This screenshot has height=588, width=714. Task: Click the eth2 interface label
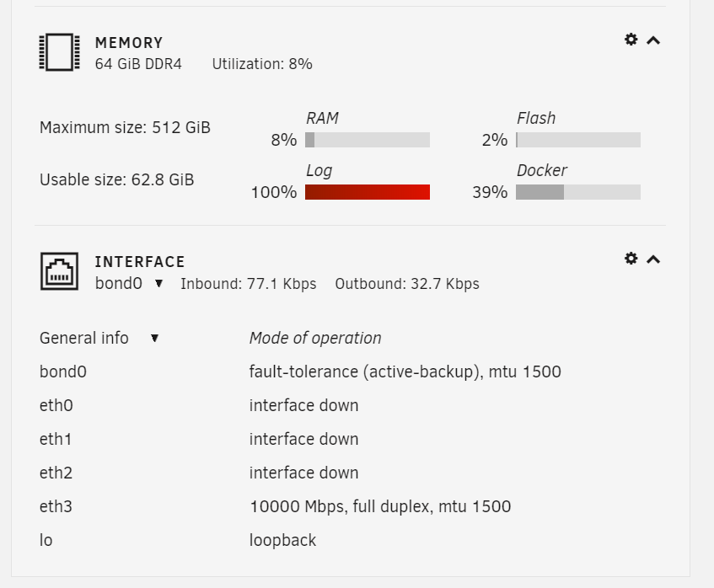coord(56,473)
